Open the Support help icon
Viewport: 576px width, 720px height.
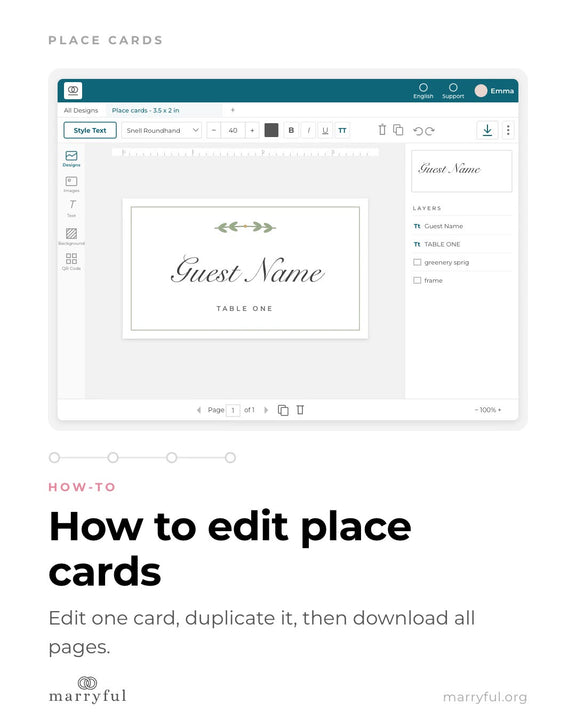453,90
